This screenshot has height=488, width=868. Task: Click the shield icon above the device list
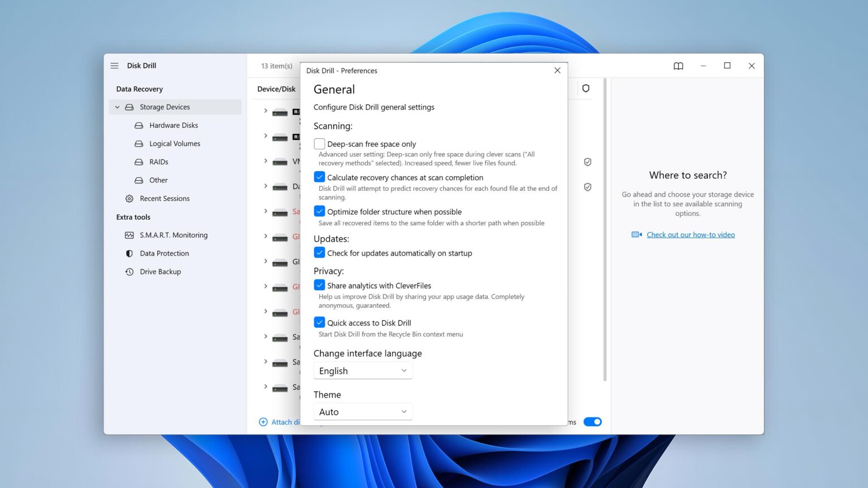(585, 88)
